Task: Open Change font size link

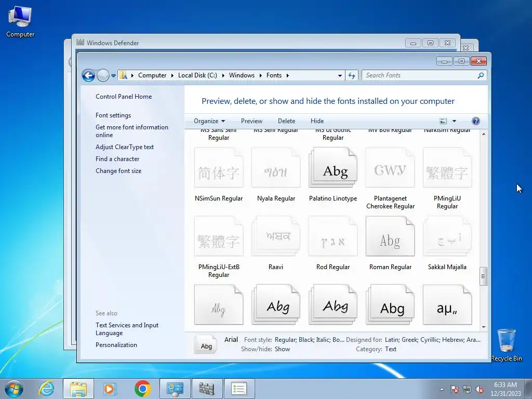Action: [118, 171]
